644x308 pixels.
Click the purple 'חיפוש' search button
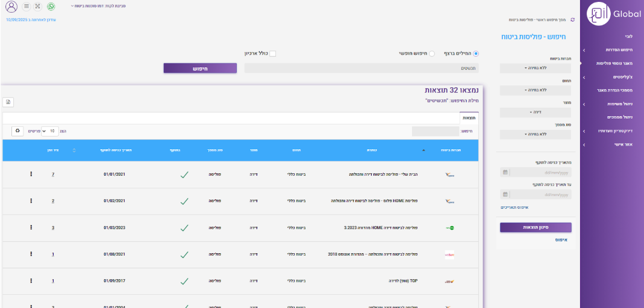point(200,69)
